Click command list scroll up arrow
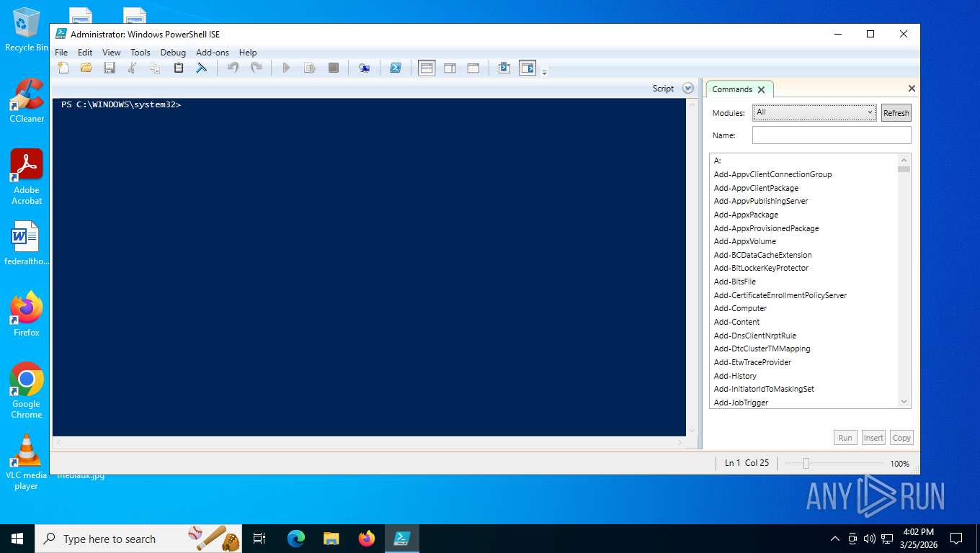The width and height of the screenshot is (980, 553). (x=904, y=160)
